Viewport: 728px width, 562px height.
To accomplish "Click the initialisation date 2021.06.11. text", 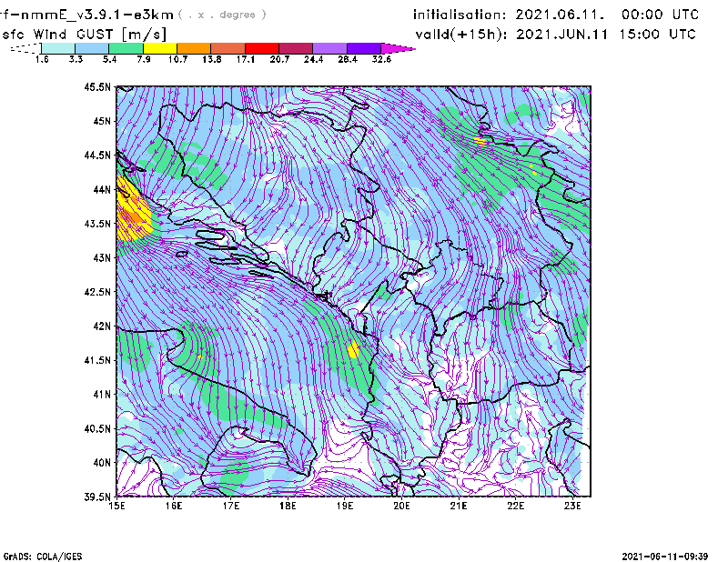I will point(560,15).
